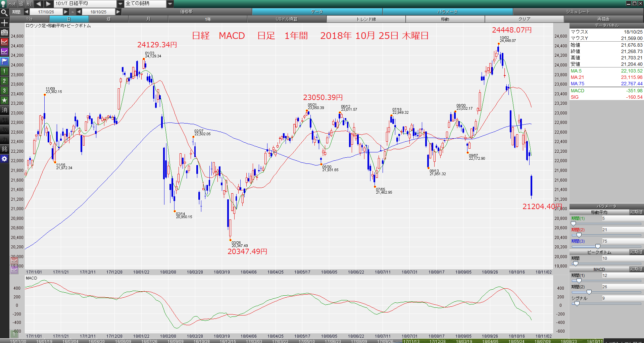The image size is (644, 343).
Task: Click the 詳 sidebar button
Action: pos(4,120)
